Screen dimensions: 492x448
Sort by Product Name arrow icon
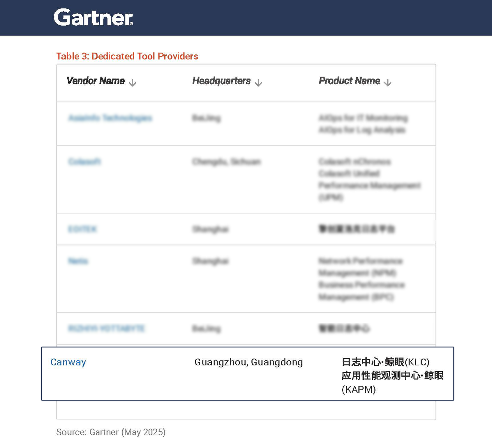coord(387,83)
